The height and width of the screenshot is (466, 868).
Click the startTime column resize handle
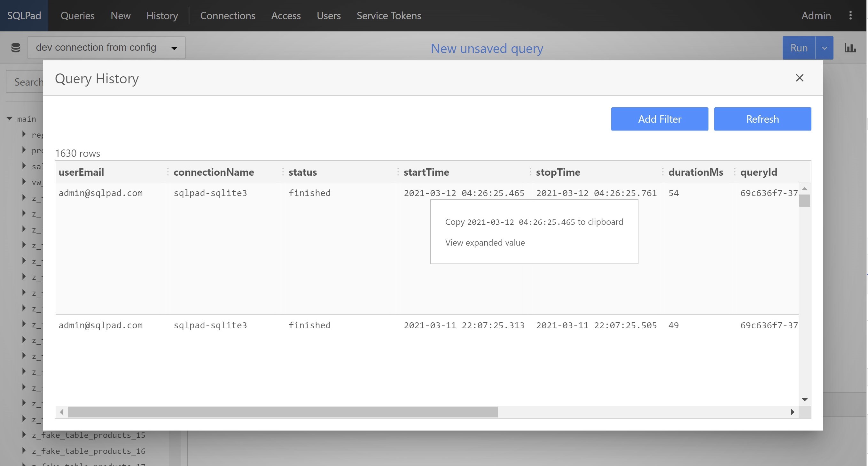click(530, 172)
